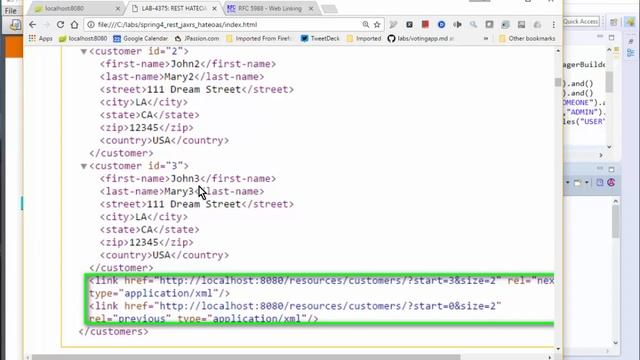Click the red circular icon in Eclipse lower panel
The height and width of the screenshot is (360, 640).
pyautogui.click(x=611, y=182)
